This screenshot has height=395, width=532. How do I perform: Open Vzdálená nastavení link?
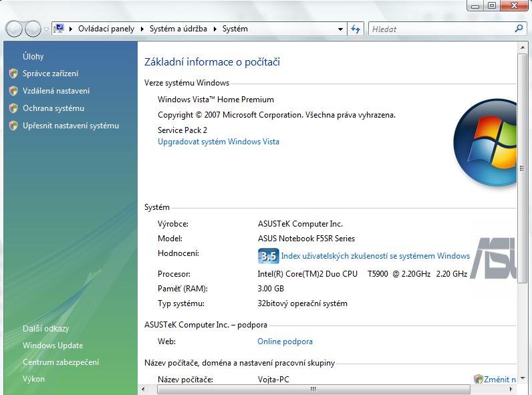(x=56, y=91)
